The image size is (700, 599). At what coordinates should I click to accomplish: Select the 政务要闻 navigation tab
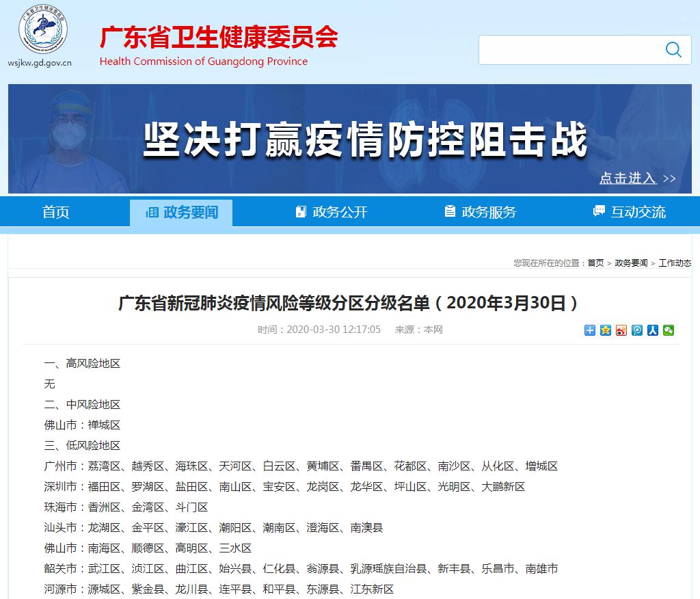[x=181, y=212]
